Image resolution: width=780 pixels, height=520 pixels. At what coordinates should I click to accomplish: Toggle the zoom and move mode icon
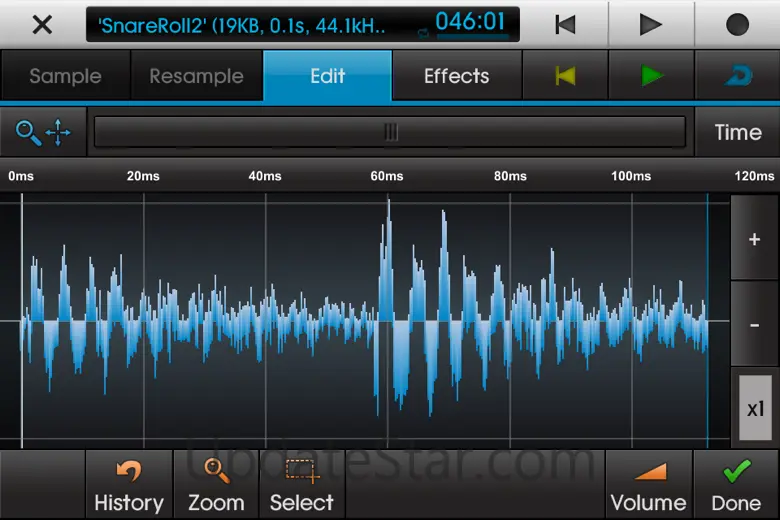coord(43,132)
